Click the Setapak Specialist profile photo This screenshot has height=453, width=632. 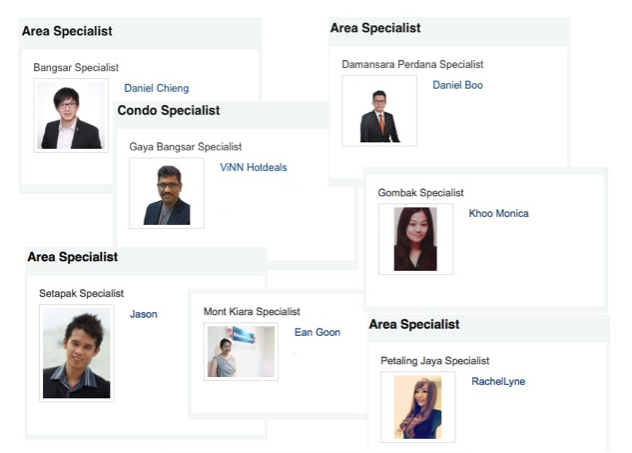click(76, 354)
